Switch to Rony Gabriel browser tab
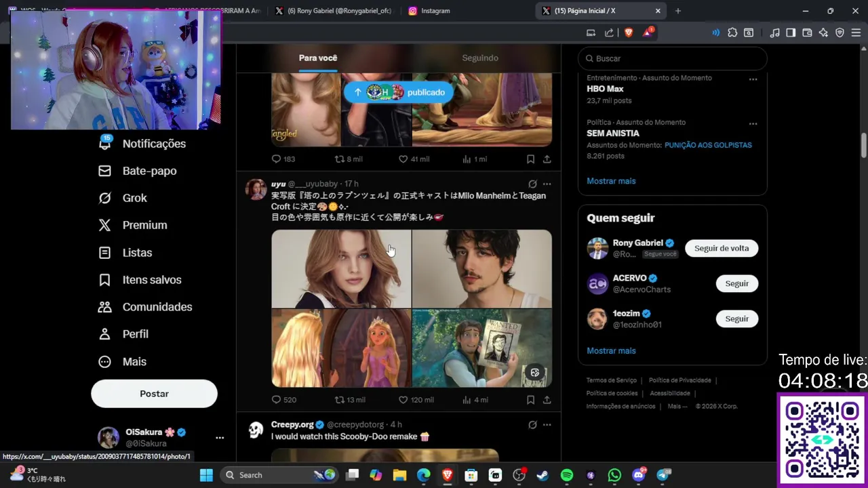Screen dimensions: 868x488 click(333, 11)
